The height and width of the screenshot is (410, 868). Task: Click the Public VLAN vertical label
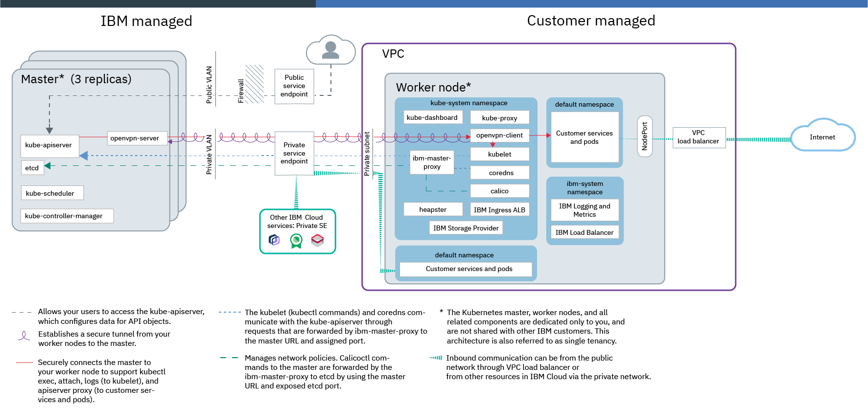[209, 85]
